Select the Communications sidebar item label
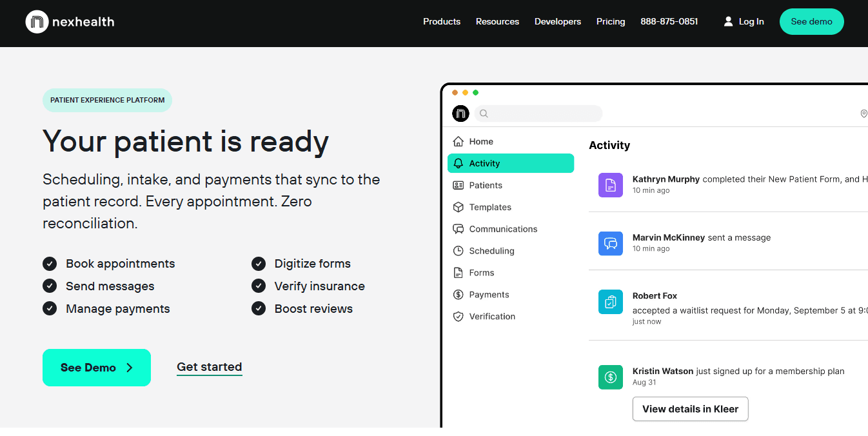The width and height of the screenshot is (868, 436). (x=503, y=229)
